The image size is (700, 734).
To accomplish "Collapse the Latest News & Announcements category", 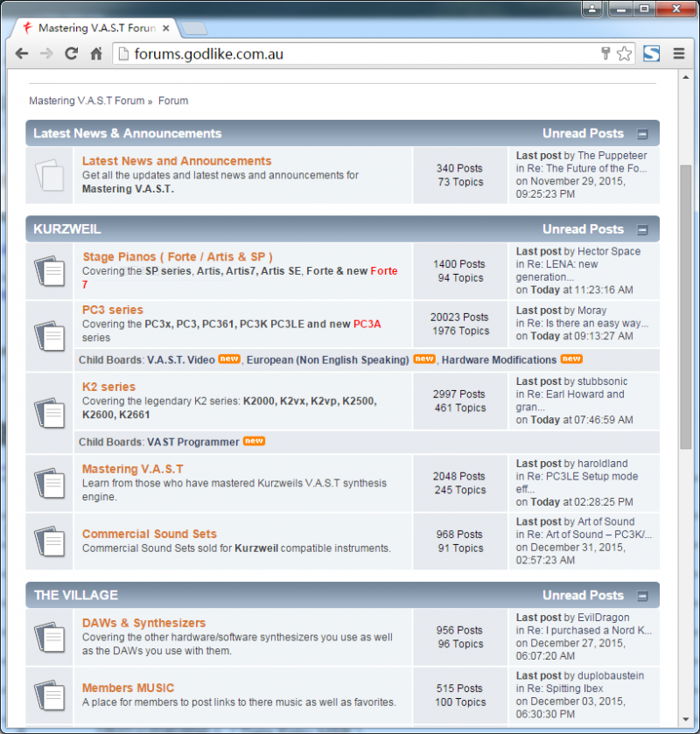I will [643, 134].
